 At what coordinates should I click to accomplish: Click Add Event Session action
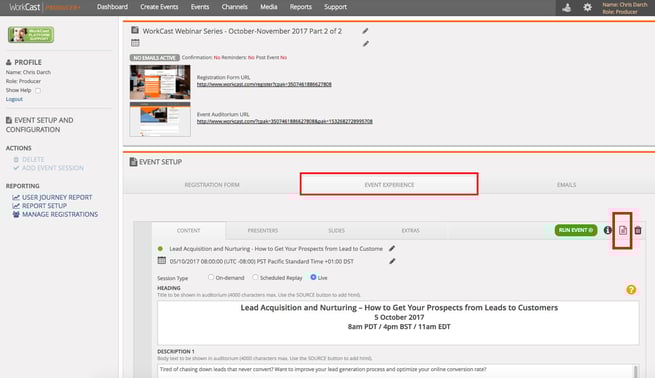(53, 168)
